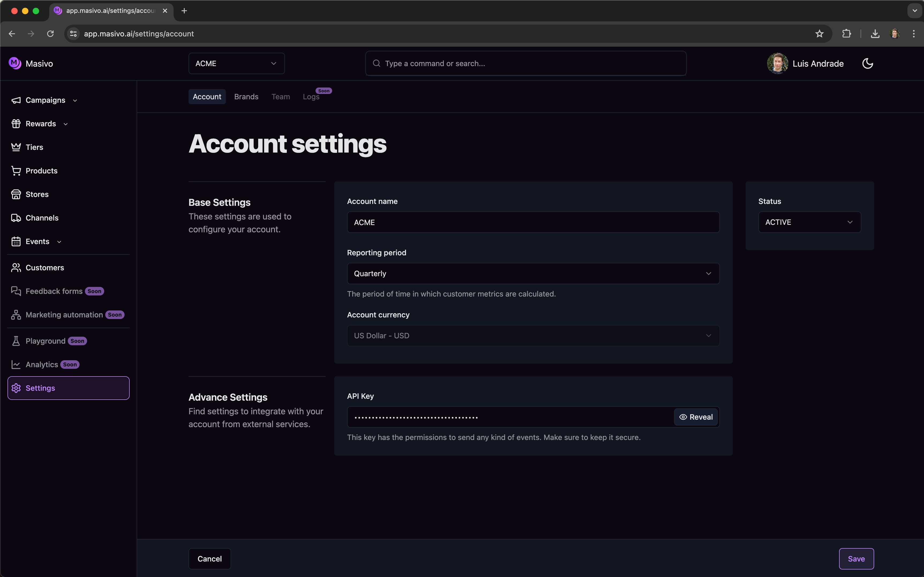Open the Reporting period Quarterly dropdown
Screen dimensions: 924x577
(533, 274)
